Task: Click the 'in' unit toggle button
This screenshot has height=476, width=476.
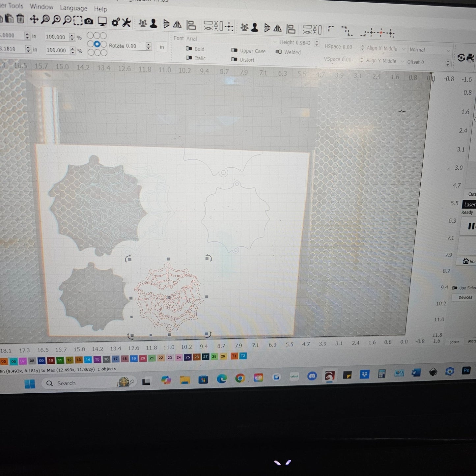Action: (x=162, y=47)
